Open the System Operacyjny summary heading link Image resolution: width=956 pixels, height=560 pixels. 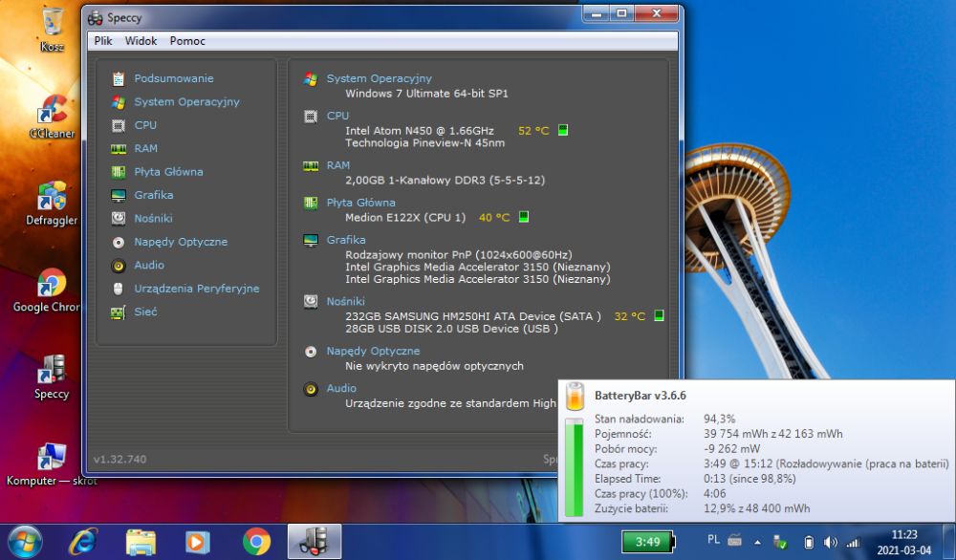pos(379,78)
